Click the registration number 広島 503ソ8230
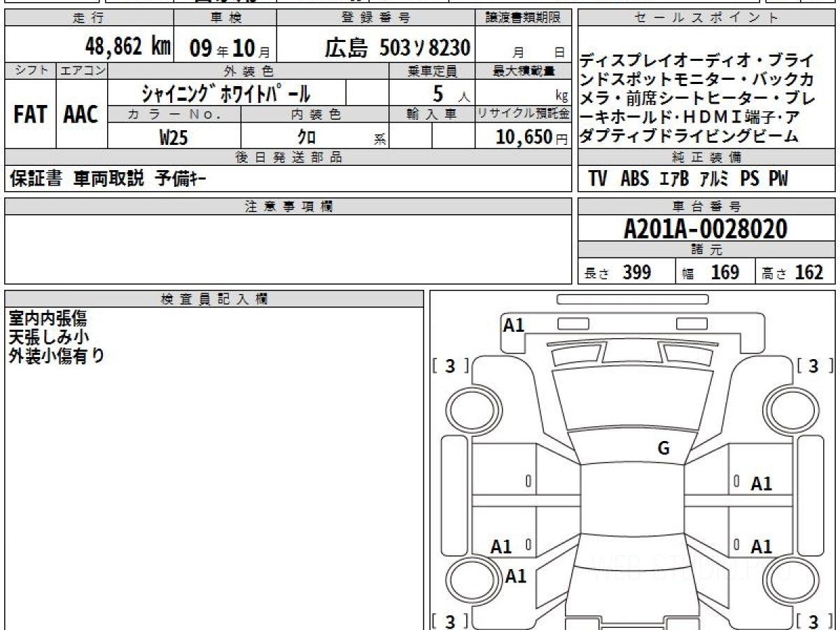Viewport: 840px width, 630px height. [397, 48]
